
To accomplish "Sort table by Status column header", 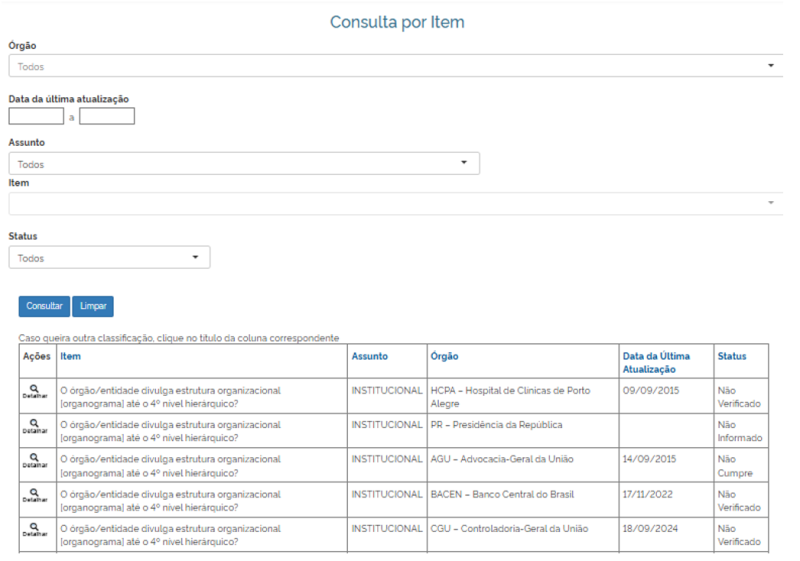I will pyautogui.click(x=731, y=356).
